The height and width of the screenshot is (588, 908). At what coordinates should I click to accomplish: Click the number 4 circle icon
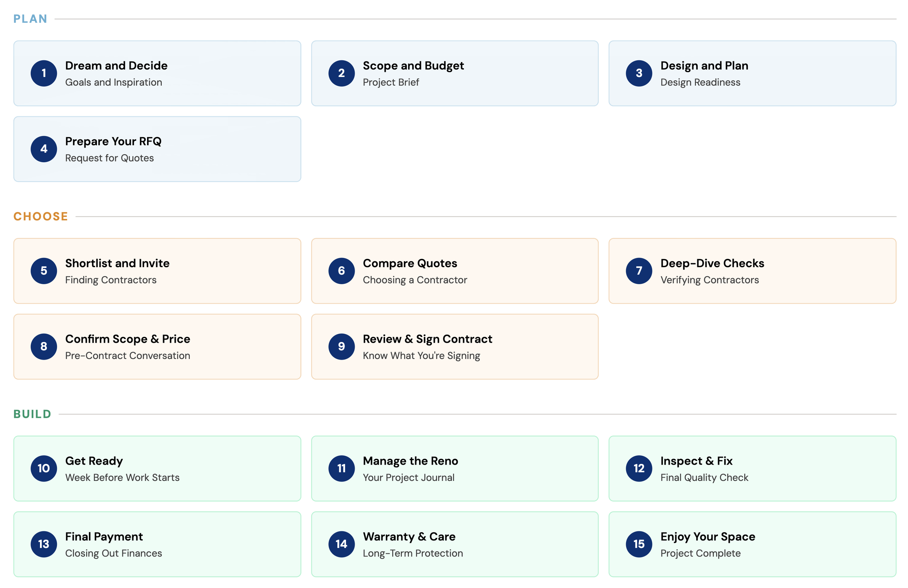44,149
